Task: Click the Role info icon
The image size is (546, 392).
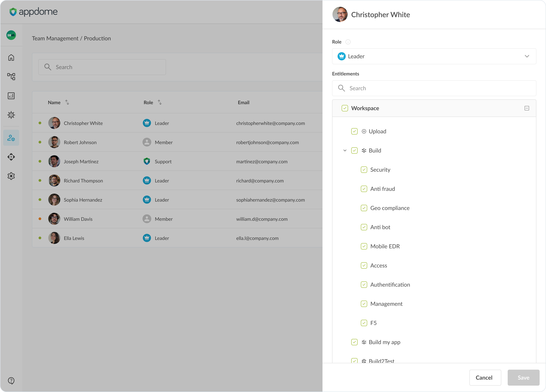Action: point(348,42)
